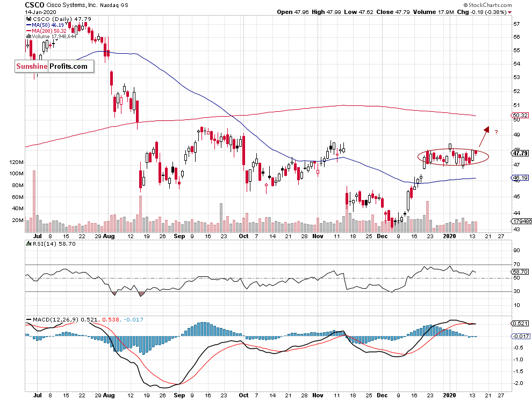Click the 51 price axis label
This screenshot has height=400, width=532.
tap(516, 105)
